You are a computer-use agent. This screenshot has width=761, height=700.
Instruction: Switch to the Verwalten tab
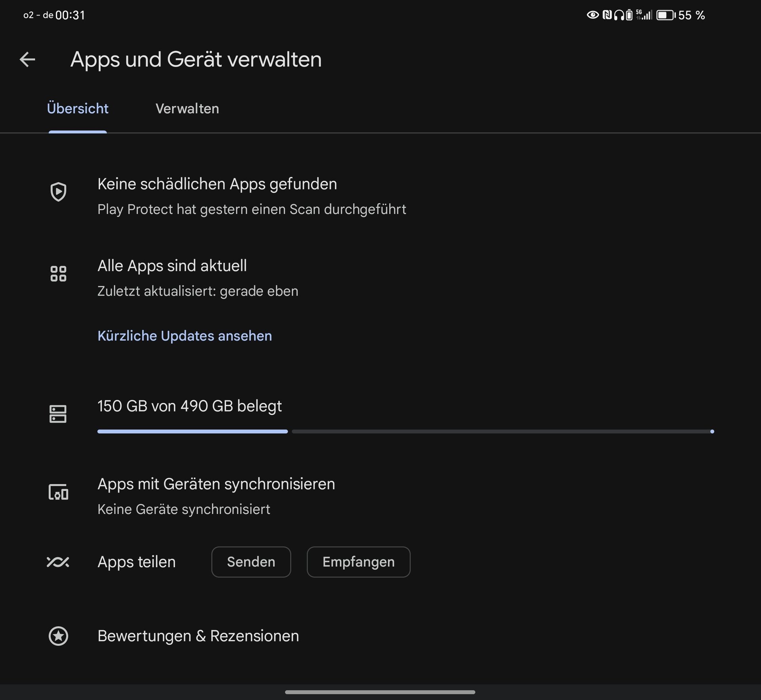point(187,109)
